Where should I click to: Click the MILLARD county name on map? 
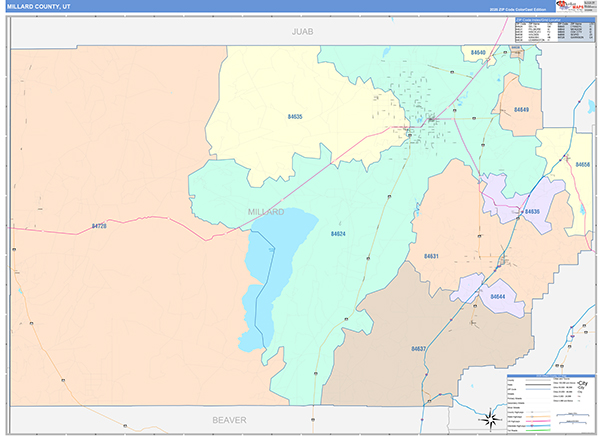[x=266, y=212]
